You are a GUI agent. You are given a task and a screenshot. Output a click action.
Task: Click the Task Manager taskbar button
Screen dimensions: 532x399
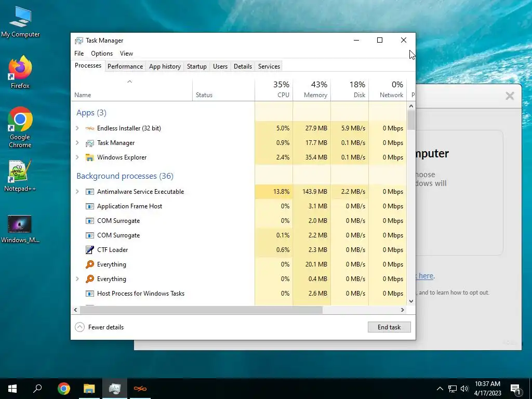[x=115, y=389]
